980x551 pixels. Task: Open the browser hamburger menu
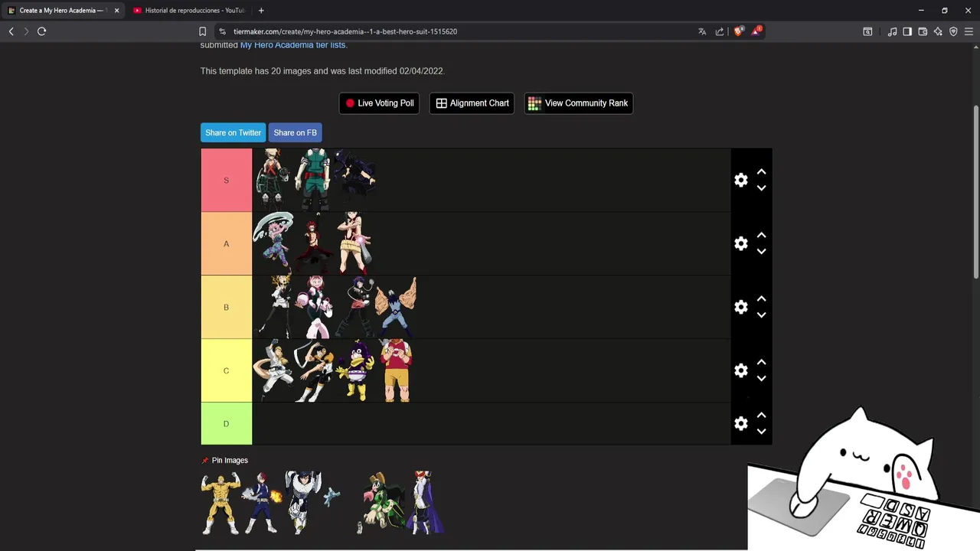tap(969, 31)
